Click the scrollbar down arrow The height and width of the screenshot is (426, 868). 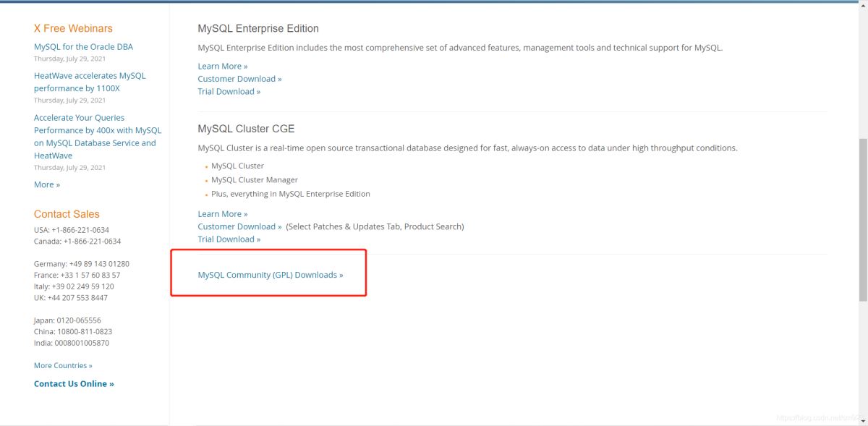[862, 419]
